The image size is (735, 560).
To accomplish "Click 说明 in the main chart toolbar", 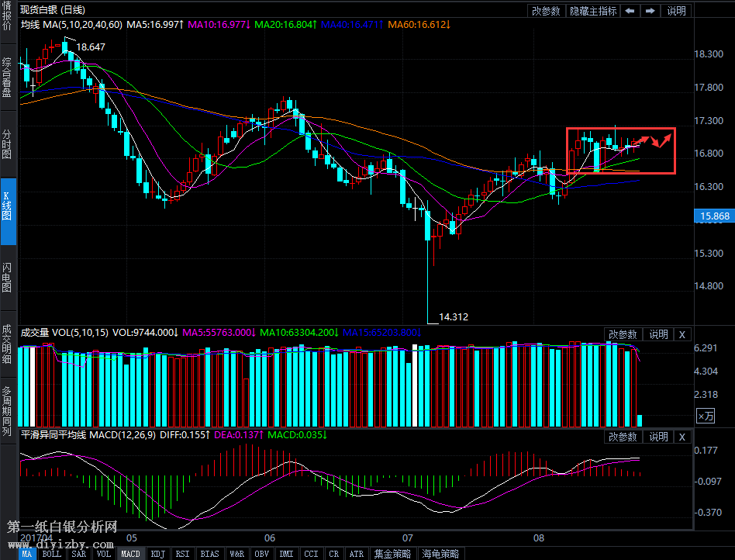I will 676,11.
